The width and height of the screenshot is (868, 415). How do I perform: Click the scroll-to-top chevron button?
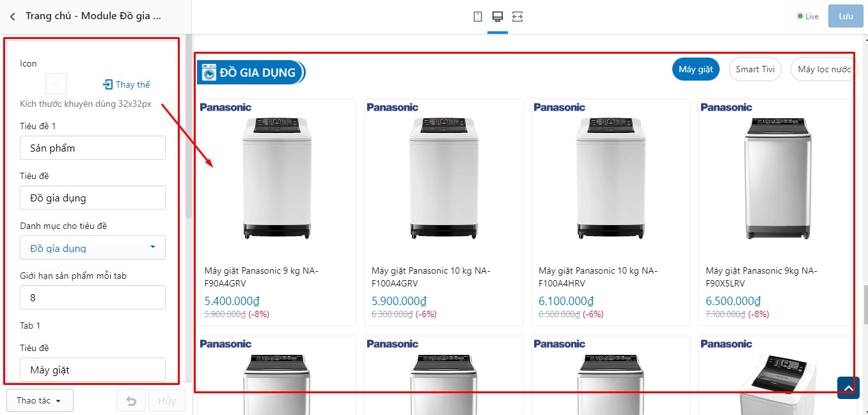tap(848, 388)
